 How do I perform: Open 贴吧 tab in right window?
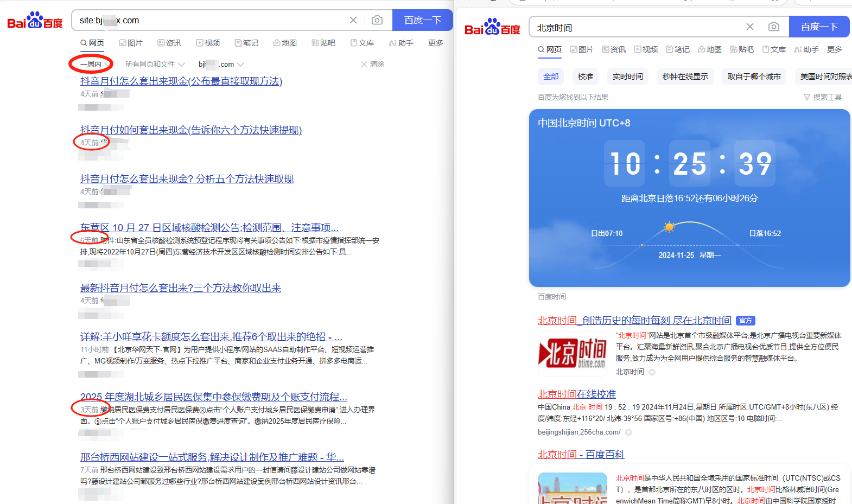742,49
